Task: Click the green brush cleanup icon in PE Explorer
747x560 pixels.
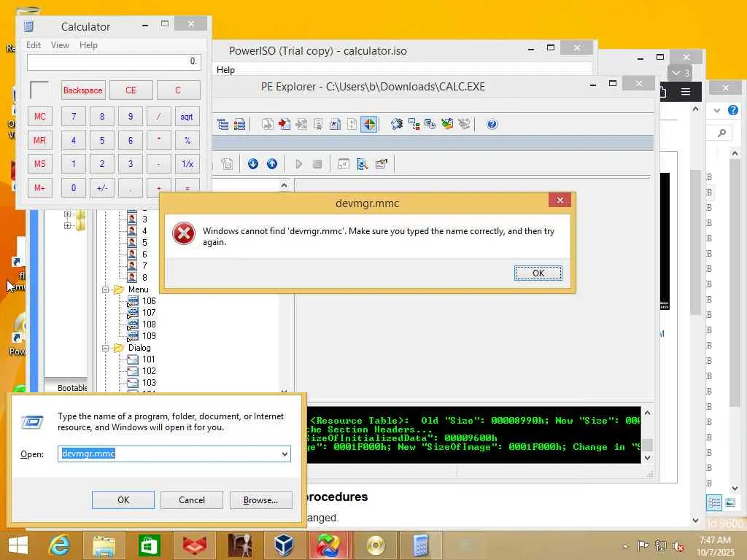Action: [447, 124]
